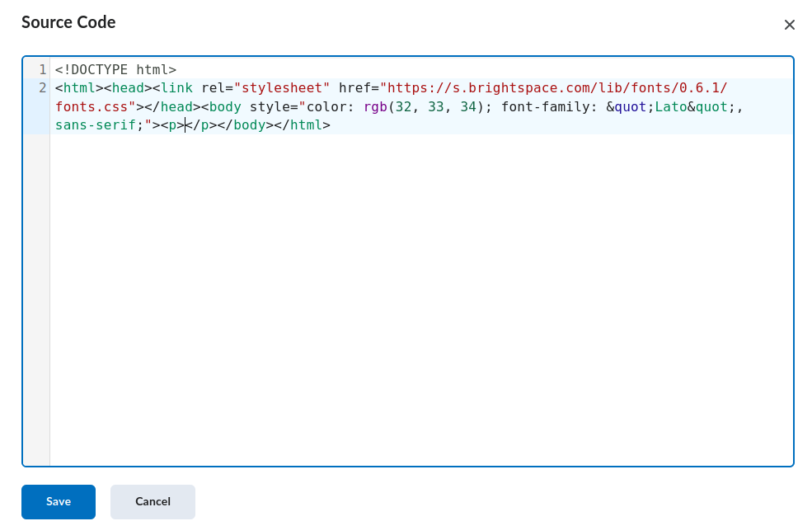The height and width of the screenshot is (521, 812).
Task: Click blank editor area below code
Action: pos(421,300)
